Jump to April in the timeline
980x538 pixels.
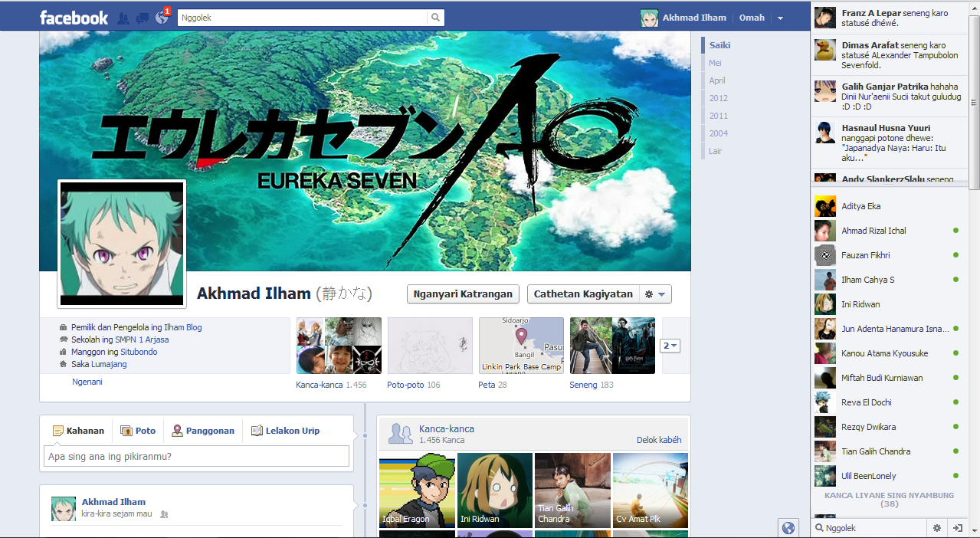pos(717,80)
